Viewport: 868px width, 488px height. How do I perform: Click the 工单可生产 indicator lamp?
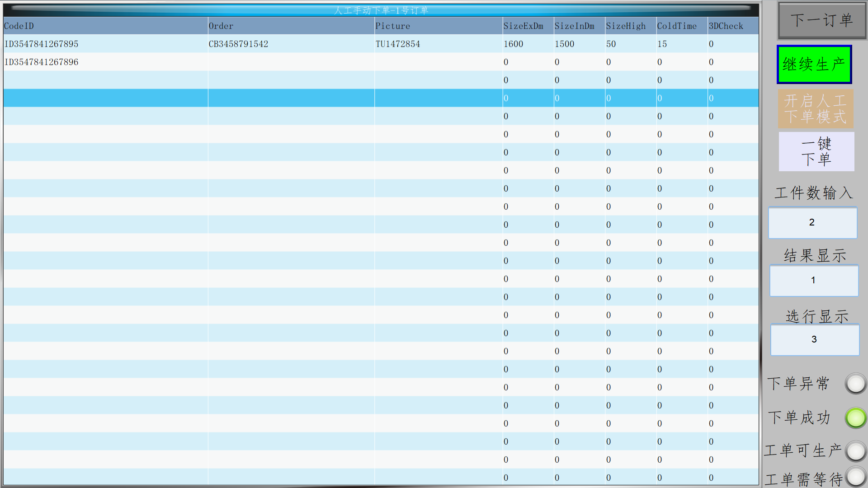point(855,450)
